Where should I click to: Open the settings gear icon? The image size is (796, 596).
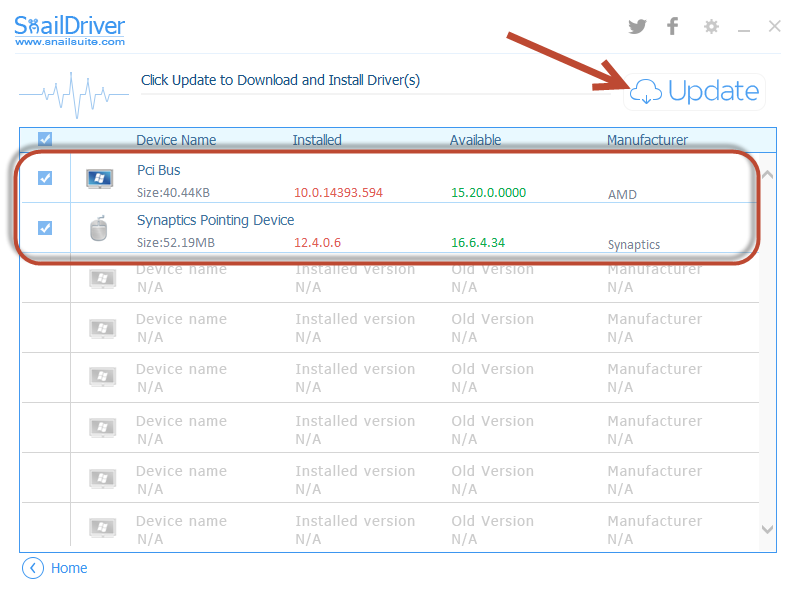(711, 27)
